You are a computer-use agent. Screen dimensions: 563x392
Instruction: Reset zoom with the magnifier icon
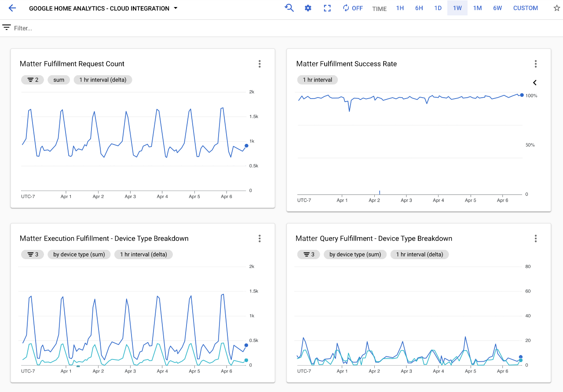pyautogui.click(x=289, y=8)
